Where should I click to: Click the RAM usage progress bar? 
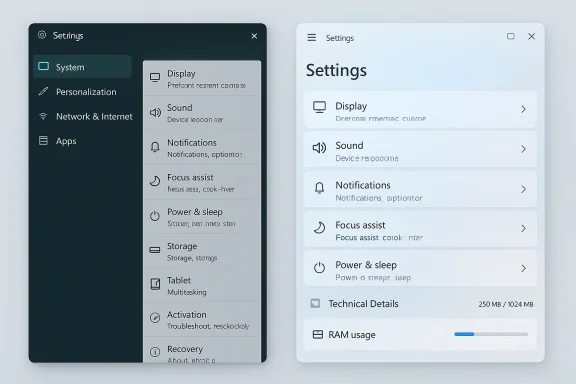[491, 334]
